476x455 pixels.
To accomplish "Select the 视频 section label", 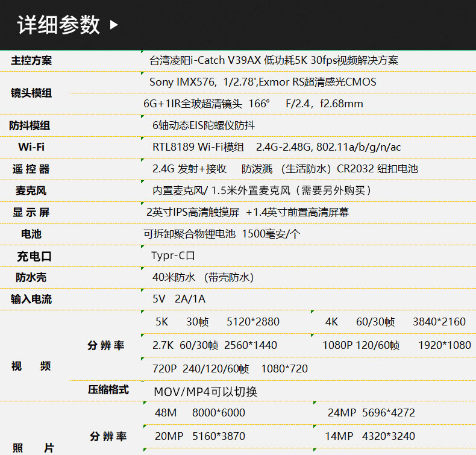I will point(31,366).
